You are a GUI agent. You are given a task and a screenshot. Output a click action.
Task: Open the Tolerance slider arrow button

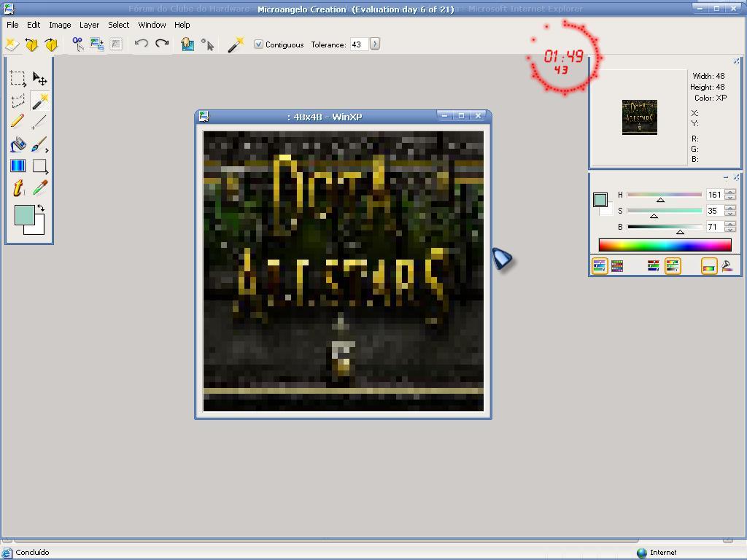point(375,44)
